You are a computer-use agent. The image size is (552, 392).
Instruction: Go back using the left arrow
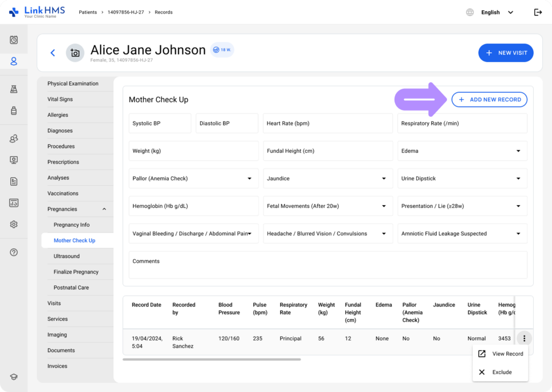tap(53, 53)
